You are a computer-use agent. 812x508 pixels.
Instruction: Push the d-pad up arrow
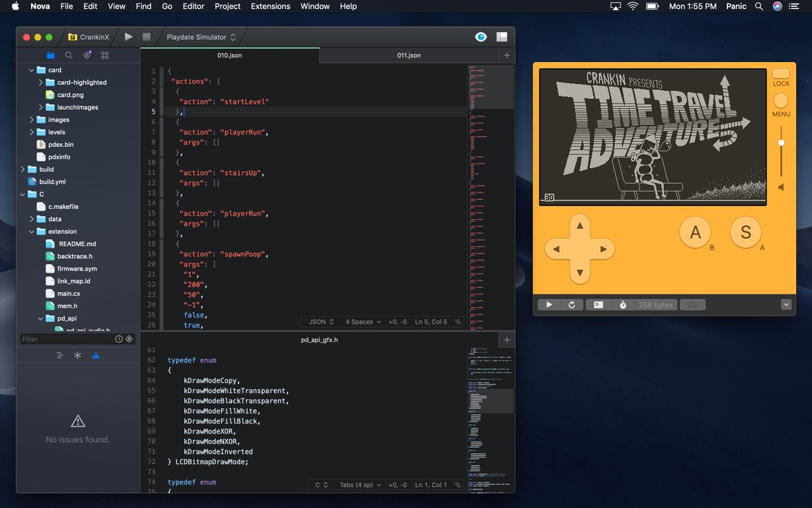pos(580,226)
